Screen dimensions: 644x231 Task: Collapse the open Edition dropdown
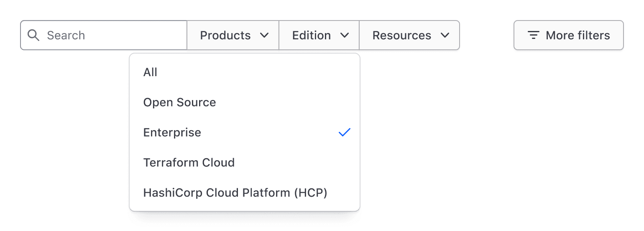319,36
